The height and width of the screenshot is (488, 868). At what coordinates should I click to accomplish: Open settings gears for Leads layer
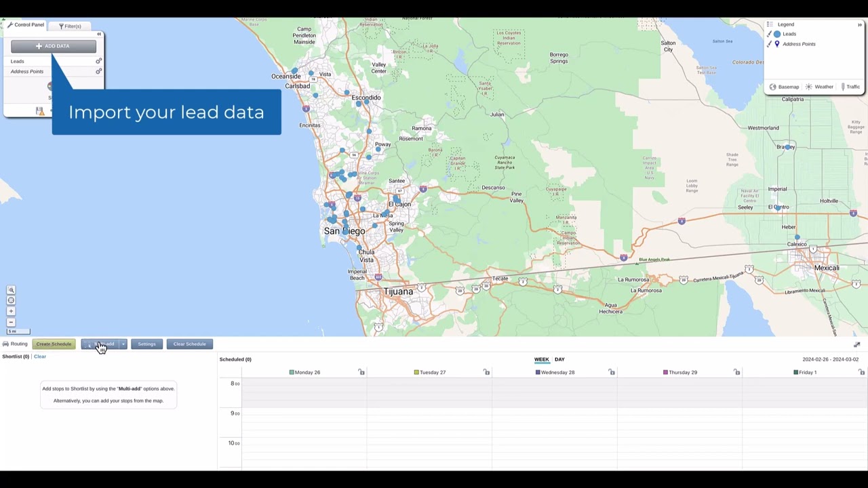pos(98,61)
